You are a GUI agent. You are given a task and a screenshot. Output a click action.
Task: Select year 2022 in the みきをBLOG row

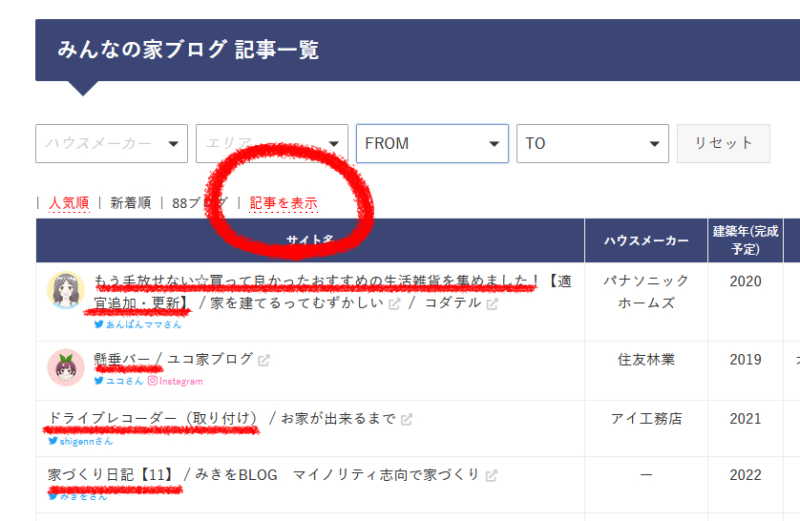(x=745, y=475)
